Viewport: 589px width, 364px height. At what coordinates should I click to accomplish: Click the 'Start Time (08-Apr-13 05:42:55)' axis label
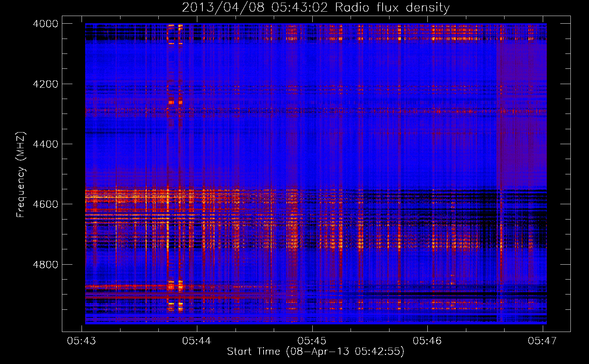tap(316, 351)
